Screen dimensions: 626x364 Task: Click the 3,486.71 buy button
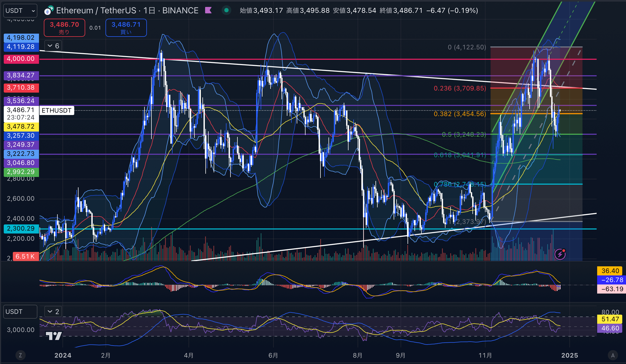tap(126, 28)
